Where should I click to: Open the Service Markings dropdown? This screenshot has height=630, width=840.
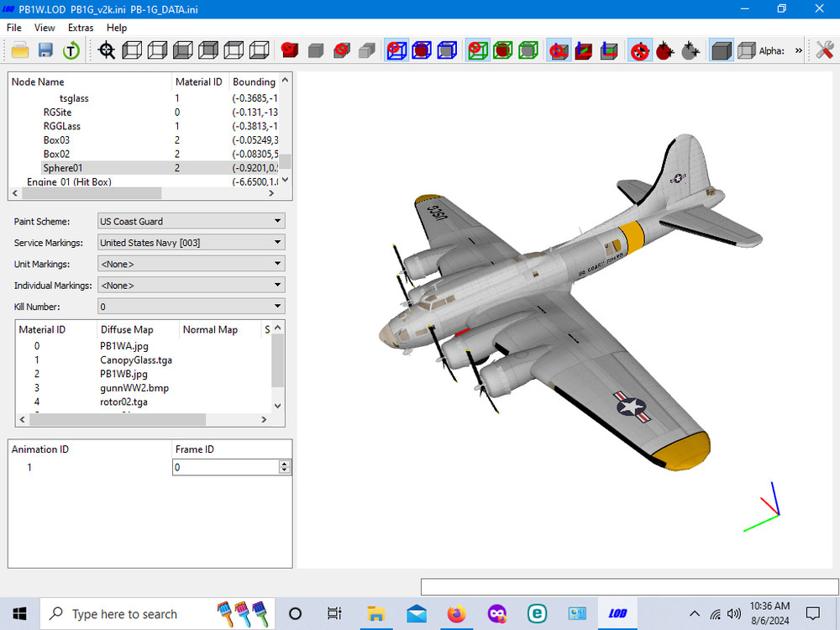click(x=192, y=243)
